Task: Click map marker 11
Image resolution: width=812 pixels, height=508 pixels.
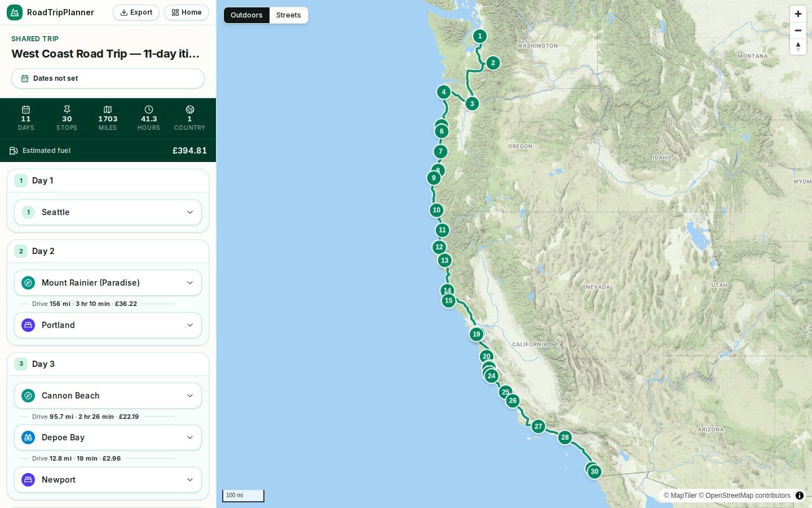Action: tap(442, 230)
